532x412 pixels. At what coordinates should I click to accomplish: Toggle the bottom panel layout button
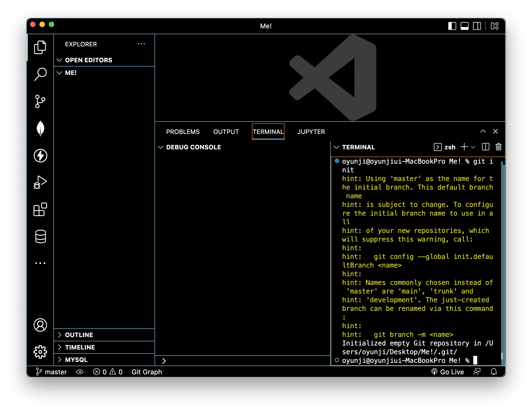click(x=465, y=26)
